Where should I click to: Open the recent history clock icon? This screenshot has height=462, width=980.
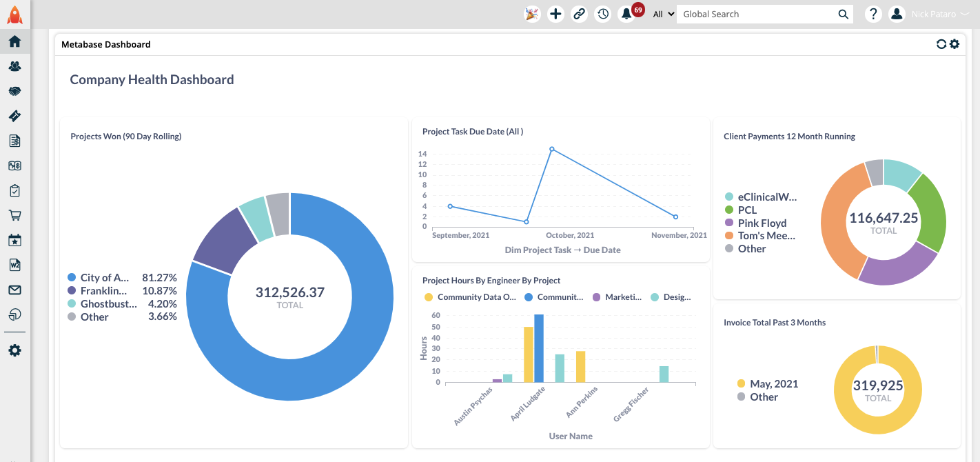[x=603, y=14]
